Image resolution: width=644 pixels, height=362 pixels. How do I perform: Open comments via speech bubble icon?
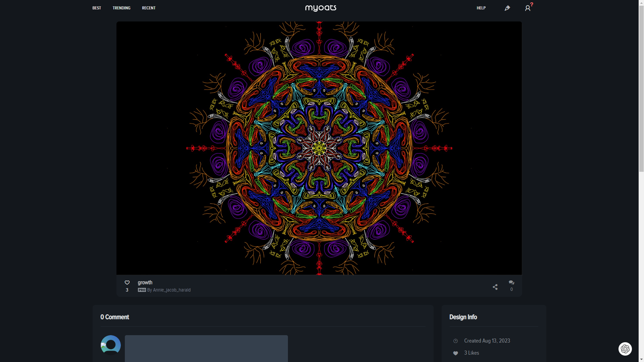click(x=511, y=282)
